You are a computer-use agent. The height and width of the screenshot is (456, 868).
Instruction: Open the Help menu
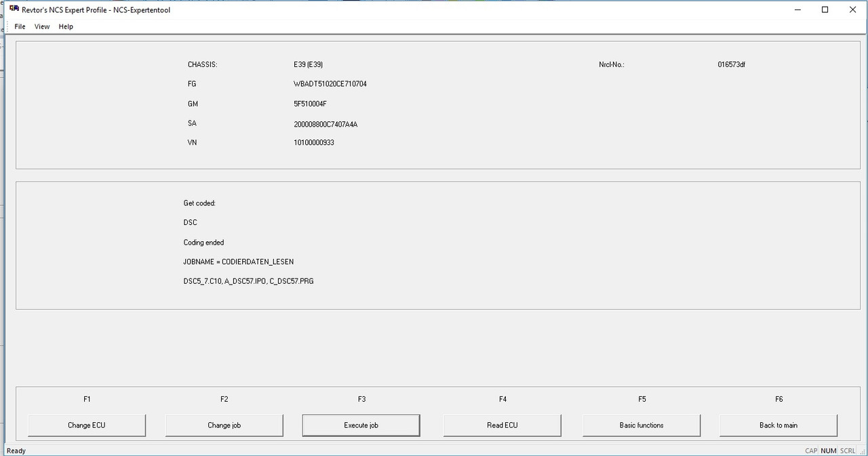(x=66, y=26)
